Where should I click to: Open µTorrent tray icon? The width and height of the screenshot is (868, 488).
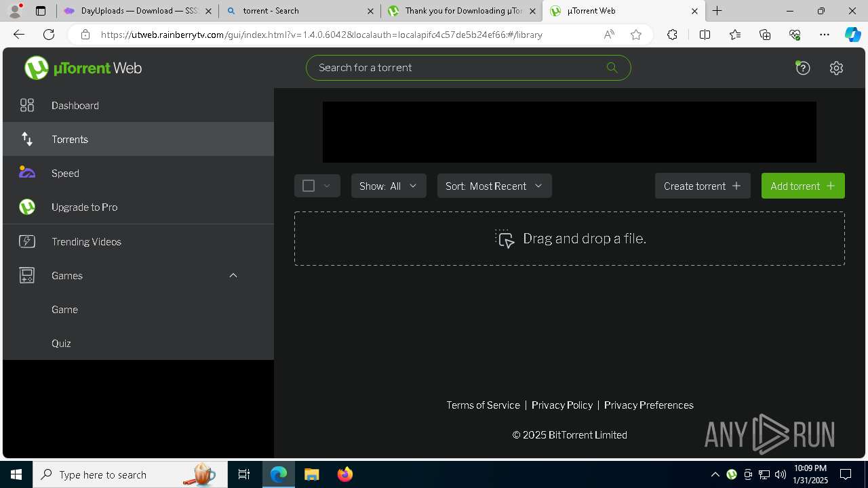tap(731, 474)
